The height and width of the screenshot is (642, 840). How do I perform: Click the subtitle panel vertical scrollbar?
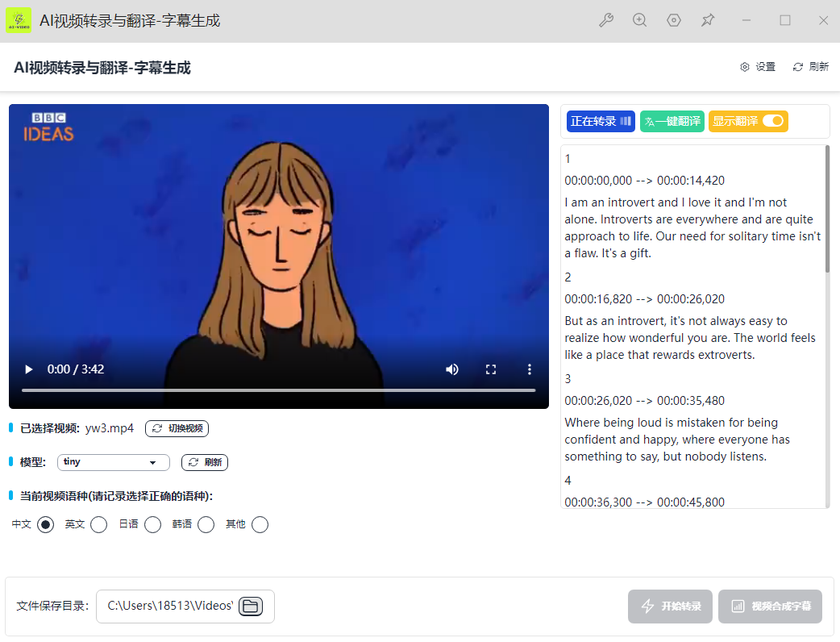826,210
